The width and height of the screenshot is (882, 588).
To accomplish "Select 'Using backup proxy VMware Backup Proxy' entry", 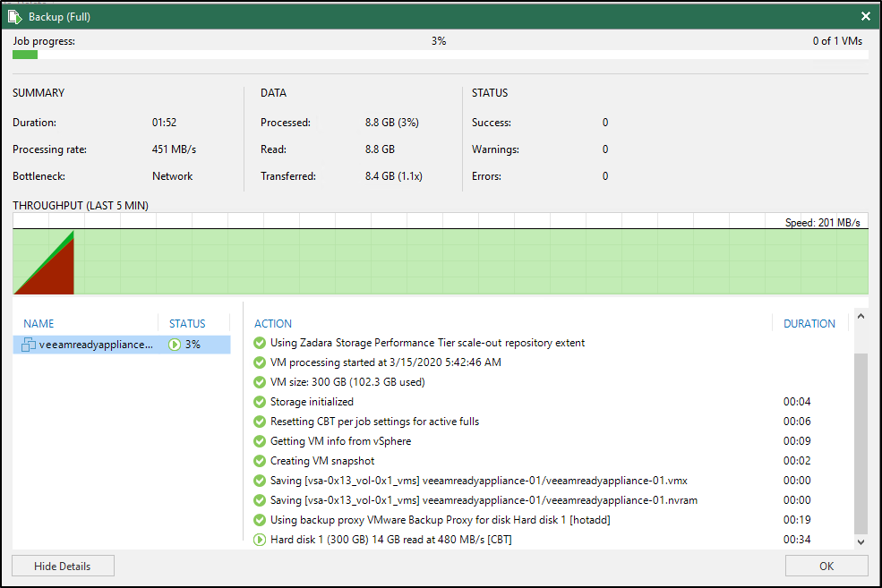I will (x=440, y=520).
